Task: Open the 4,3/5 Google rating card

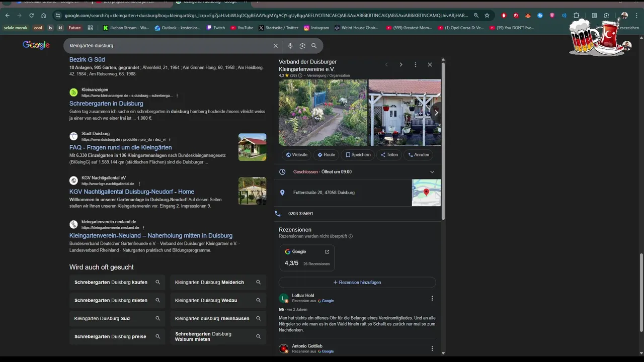Action: click(307, 258)
